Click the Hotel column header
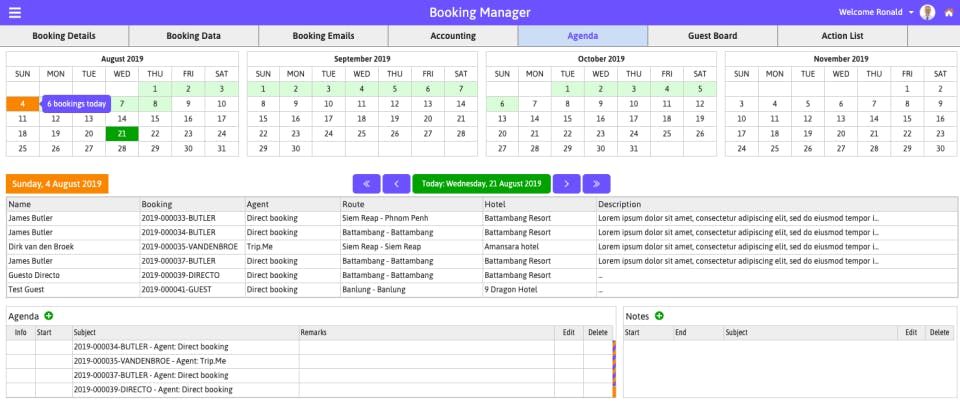Image resolution: width=960 pixels, height=404 pixels. (x=539, y=204)
